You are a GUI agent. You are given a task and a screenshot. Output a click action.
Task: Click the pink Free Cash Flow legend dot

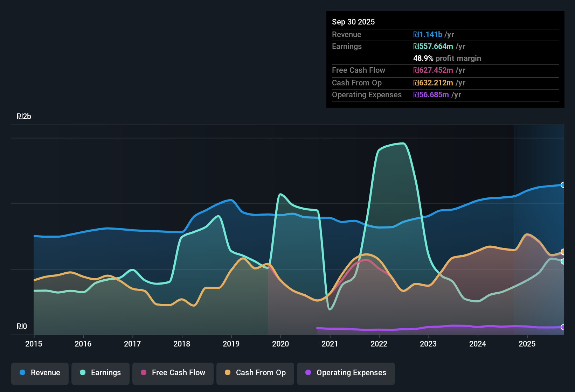tap(144, 372)
